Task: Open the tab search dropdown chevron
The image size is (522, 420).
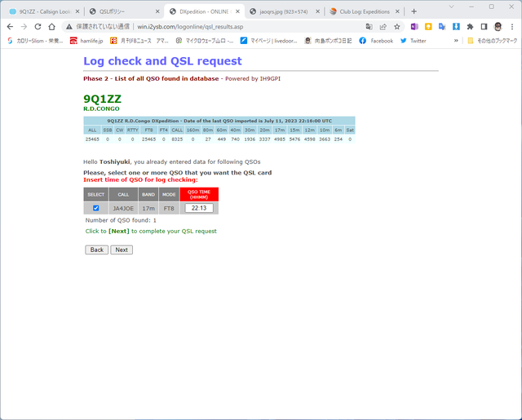Action: [451, 7]
